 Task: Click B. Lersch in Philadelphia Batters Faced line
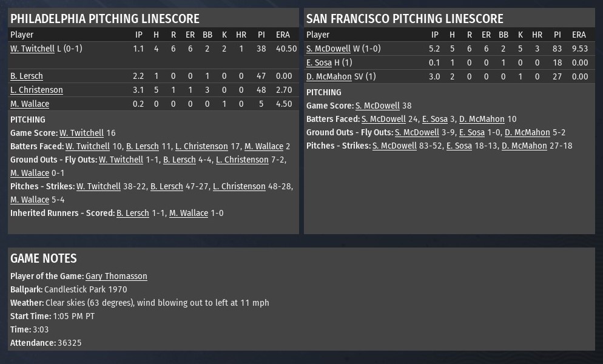coord(143,146)
